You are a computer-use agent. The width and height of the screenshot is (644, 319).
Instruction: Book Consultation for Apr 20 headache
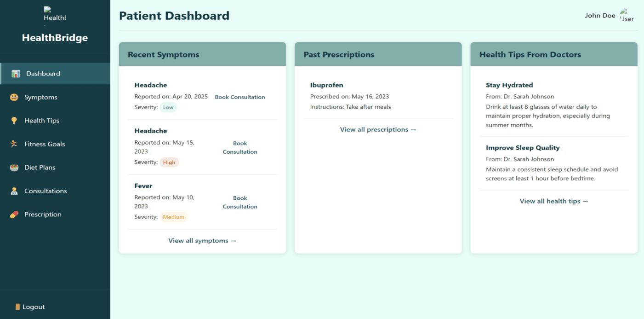coord(239,97)
